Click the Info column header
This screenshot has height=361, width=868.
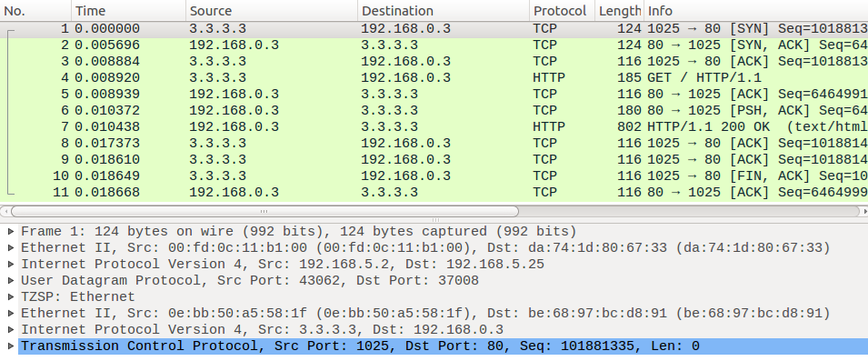(755, 11)
